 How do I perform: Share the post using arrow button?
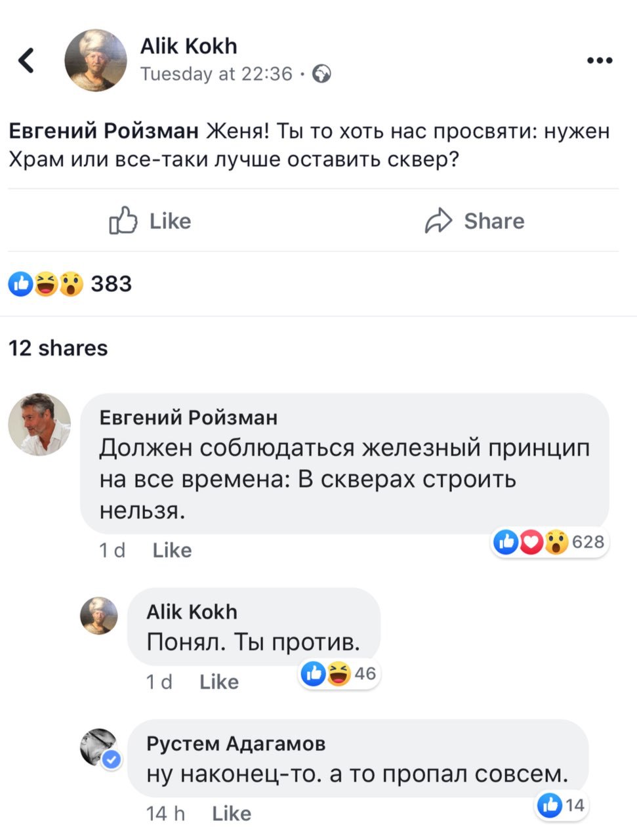click(474, 221)
